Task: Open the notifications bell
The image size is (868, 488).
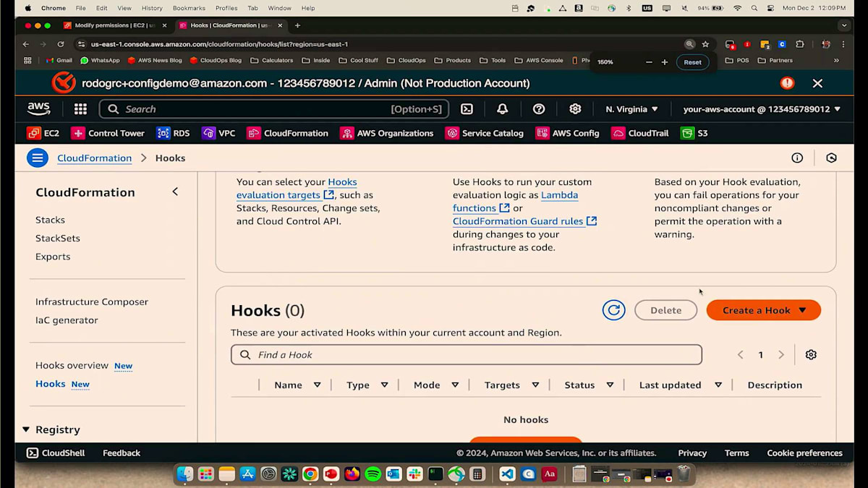Action: pos(503,109)
